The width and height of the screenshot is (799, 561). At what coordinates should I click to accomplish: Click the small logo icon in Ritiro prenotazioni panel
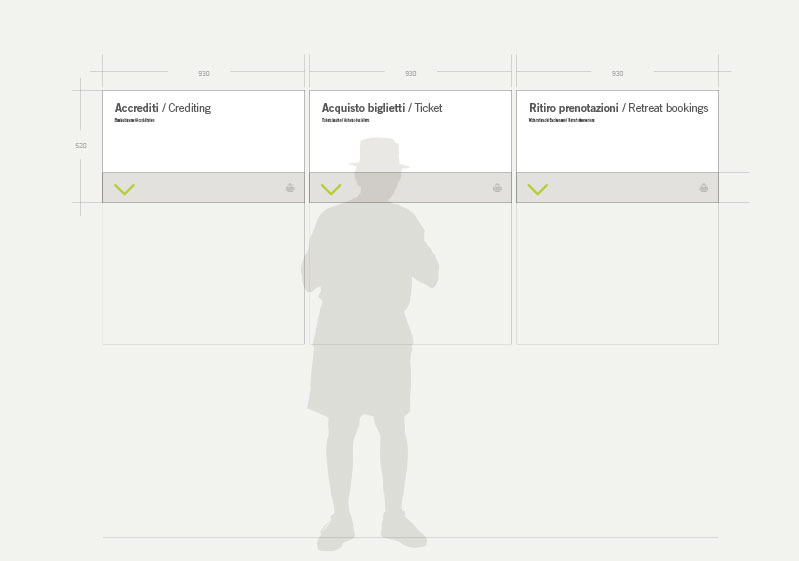(704, 188)
